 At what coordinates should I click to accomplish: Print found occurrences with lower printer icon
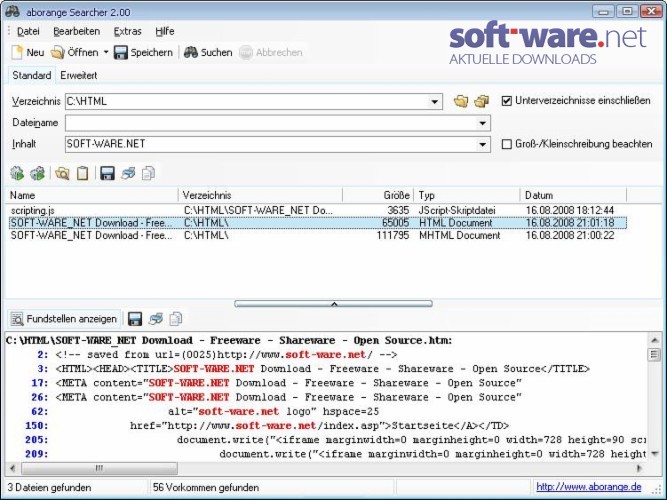pos(156,319)
